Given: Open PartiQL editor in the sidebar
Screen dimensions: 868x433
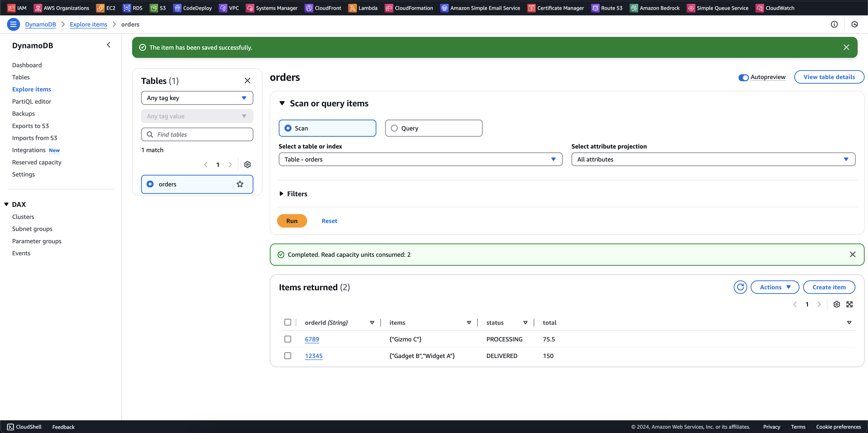Looking at the screenshot, I should (32, 101).
